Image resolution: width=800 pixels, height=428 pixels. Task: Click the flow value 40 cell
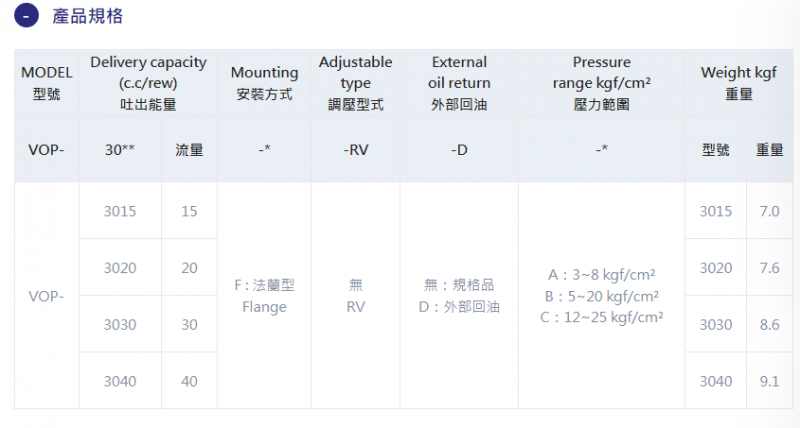tap(189, 381)
